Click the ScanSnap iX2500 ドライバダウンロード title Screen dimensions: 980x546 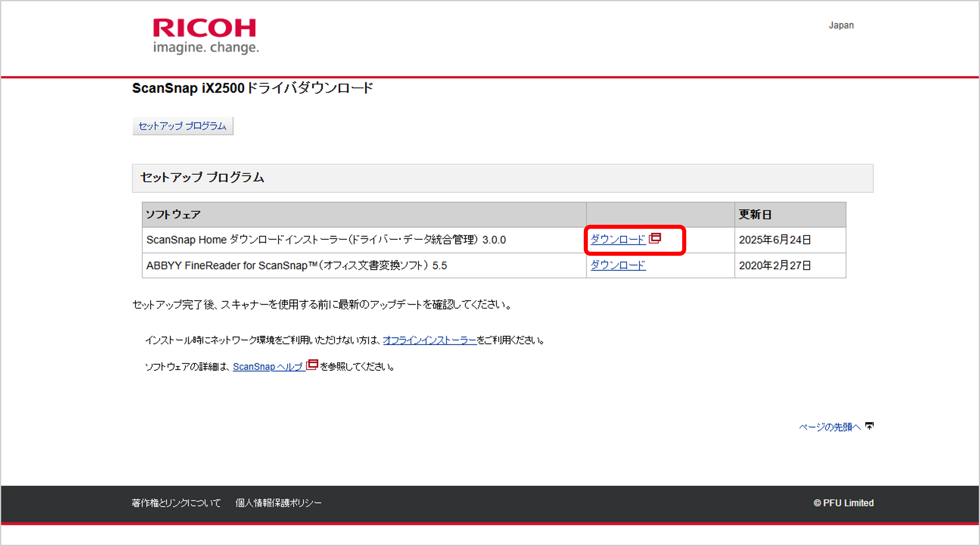coord(253,88)
